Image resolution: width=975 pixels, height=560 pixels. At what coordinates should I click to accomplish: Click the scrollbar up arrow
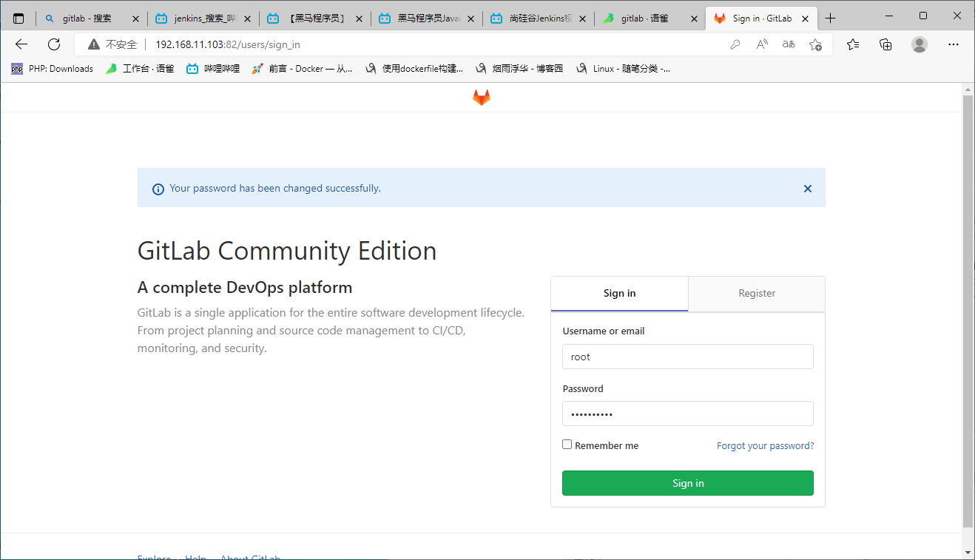click(968, 89)
